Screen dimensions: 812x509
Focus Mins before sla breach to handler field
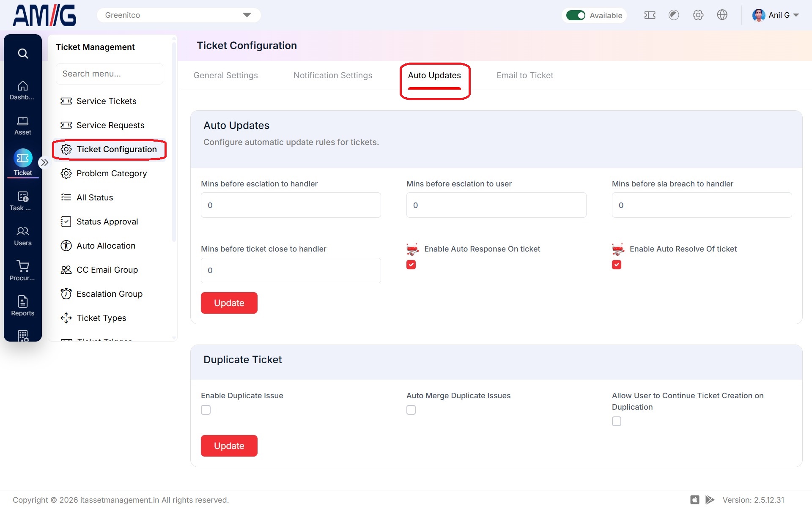click(x=702, y=205)
